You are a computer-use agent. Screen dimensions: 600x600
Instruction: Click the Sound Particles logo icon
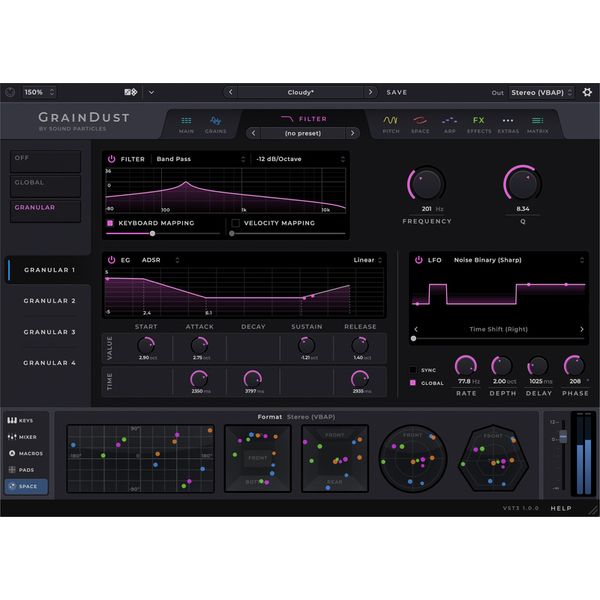click(x=10, y=92)
